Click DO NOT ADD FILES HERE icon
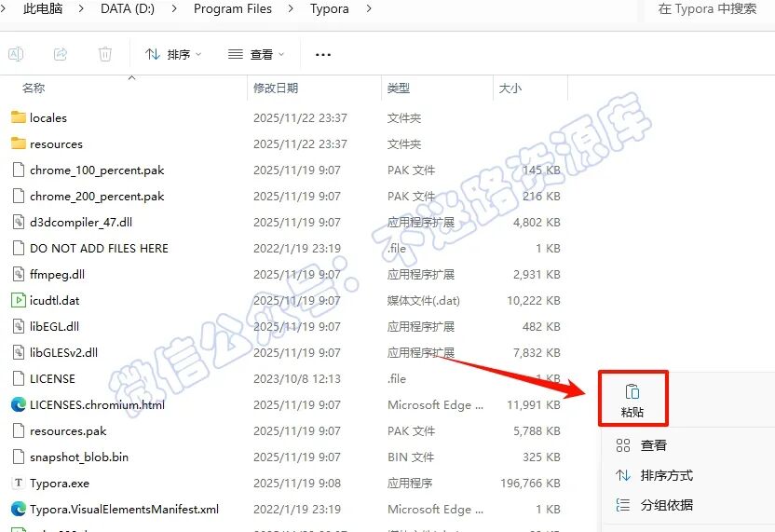The height and width of the screenshot is (532, 775). tap(19, 248)
